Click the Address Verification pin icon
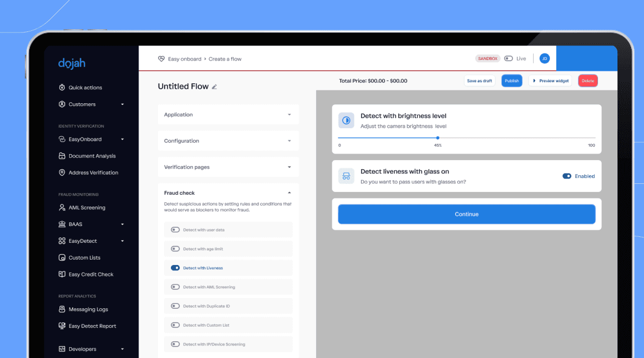The width and height of the screenshot is (644, 358). [62, 173]
